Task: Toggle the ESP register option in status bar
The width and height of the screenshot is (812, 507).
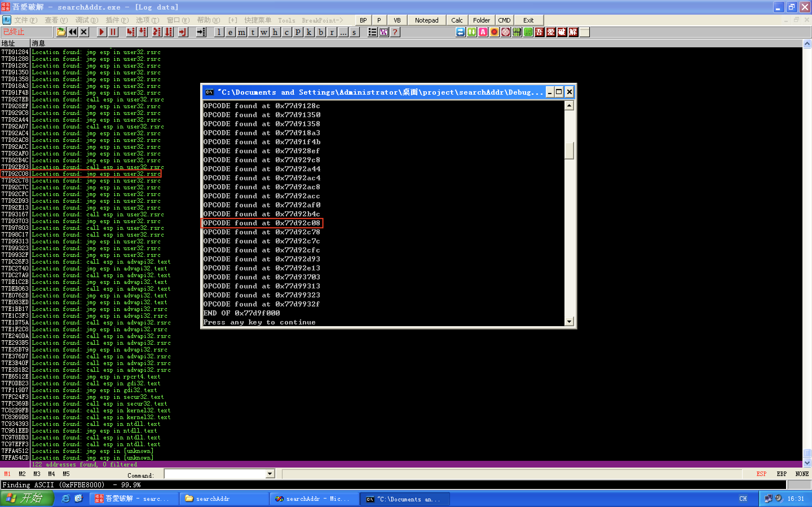Action: coord(761,474)
